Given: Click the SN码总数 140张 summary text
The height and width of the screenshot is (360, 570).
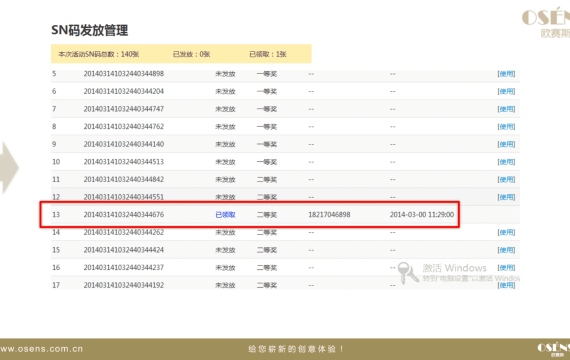Looking at the screenshot, I should (99, 54).
